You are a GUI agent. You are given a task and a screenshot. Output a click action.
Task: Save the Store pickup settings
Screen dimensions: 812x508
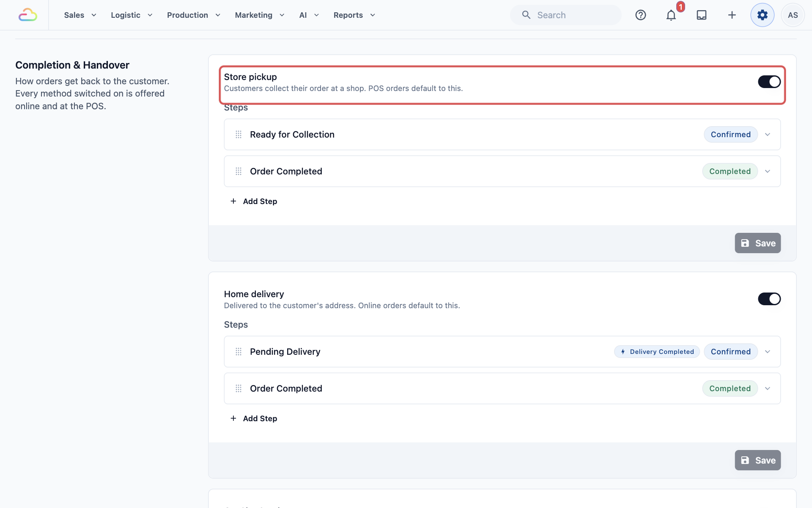point(758,243)
